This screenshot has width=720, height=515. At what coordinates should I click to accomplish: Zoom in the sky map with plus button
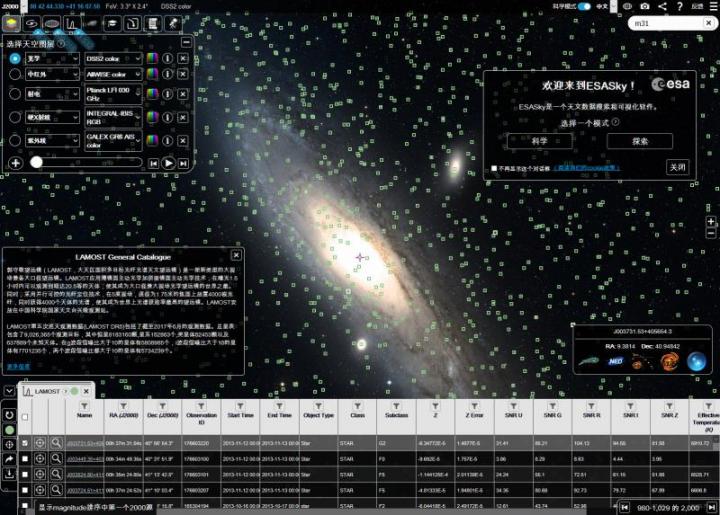[711, 221]
